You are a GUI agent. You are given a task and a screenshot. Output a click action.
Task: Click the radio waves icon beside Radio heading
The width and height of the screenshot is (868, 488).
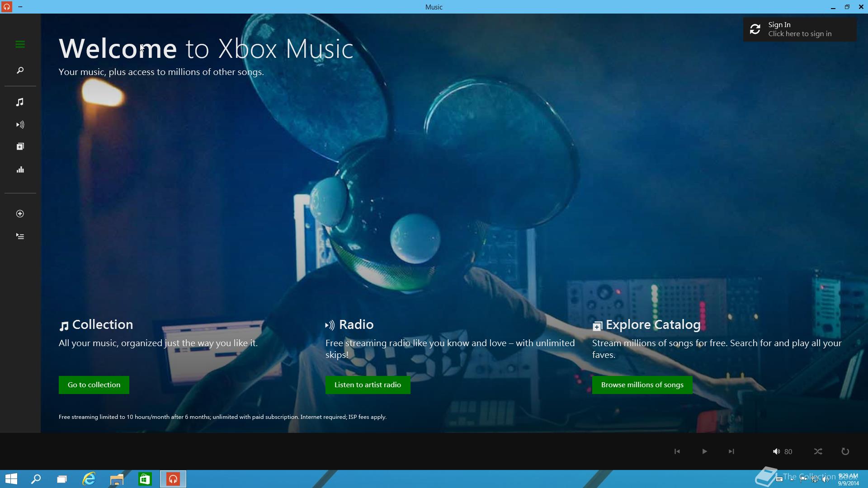click(330, 325)
